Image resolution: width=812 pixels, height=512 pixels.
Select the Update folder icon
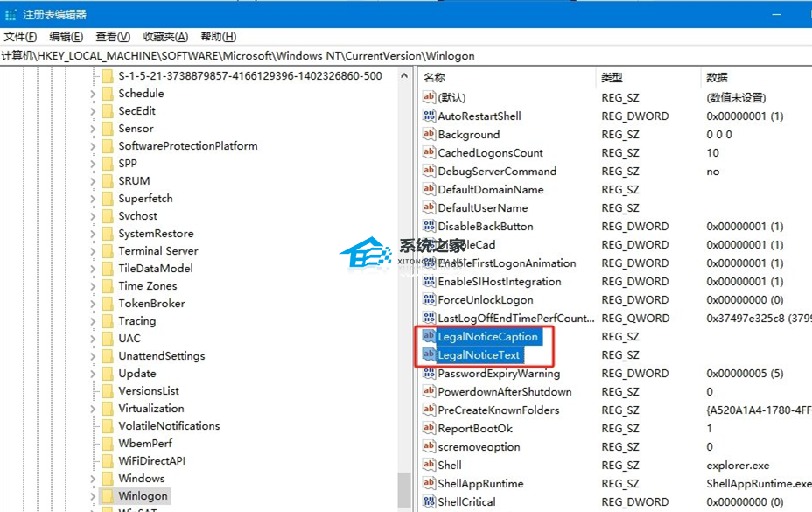tap(108, 374)
